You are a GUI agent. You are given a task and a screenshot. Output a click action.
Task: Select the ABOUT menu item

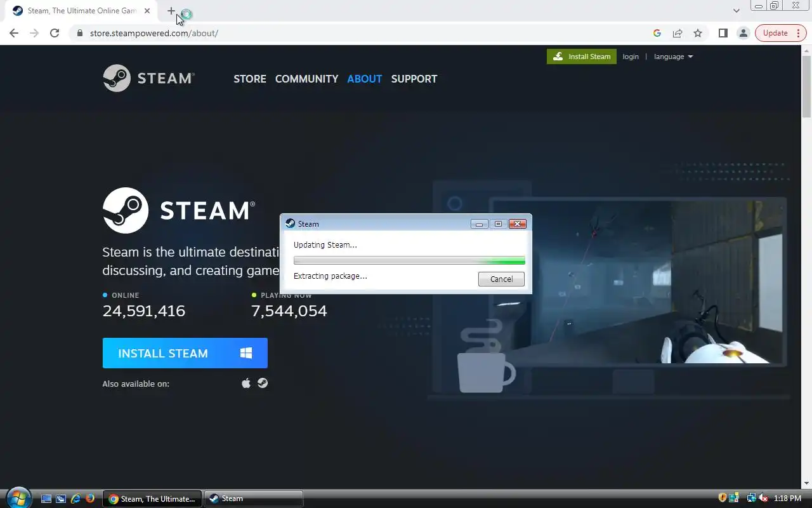click(x=365, y=79)
